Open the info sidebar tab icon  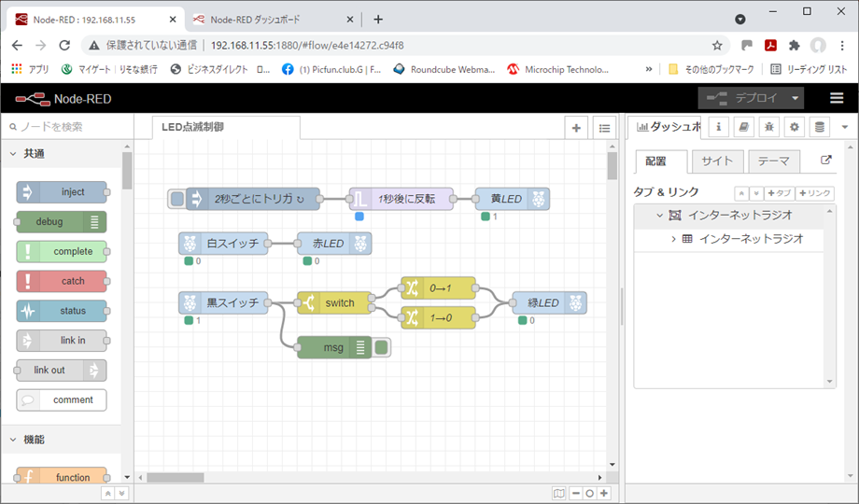[718, 127]
